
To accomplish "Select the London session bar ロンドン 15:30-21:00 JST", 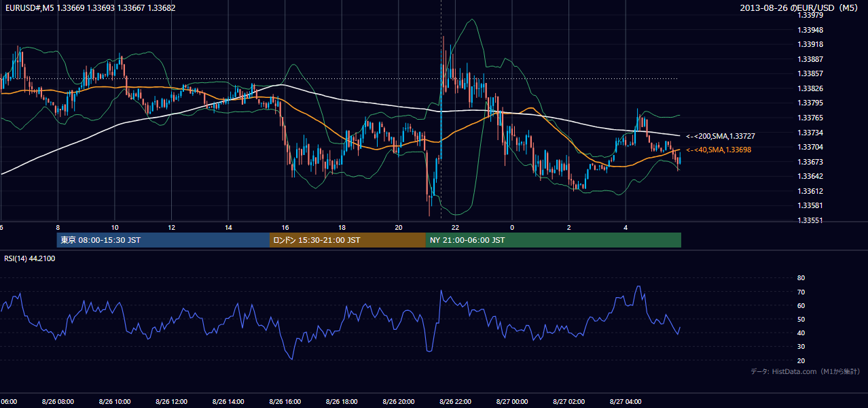I will (348, 240).
